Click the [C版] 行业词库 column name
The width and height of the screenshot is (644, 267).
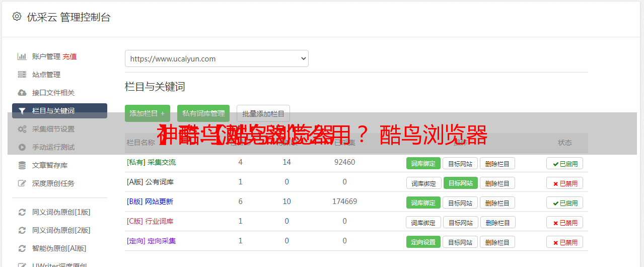point(150,221)
